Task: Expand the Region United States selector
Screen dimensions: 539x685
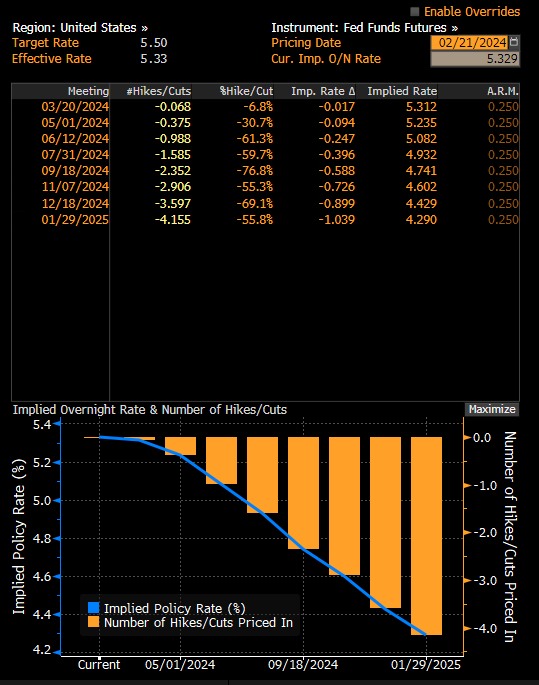Action: pyautogui.click(x=80, y=28)
